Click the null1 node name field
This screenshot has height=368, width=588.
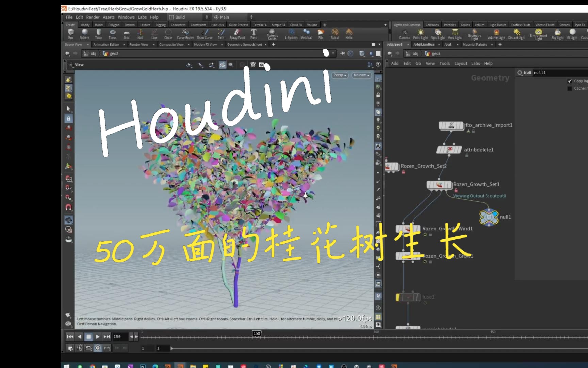click(x=560, y=73)
